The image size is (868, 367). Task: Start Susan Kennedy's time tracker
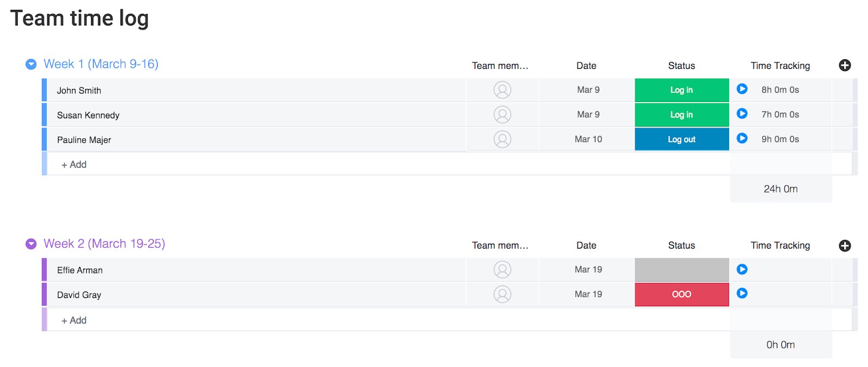tap(742, 114)
